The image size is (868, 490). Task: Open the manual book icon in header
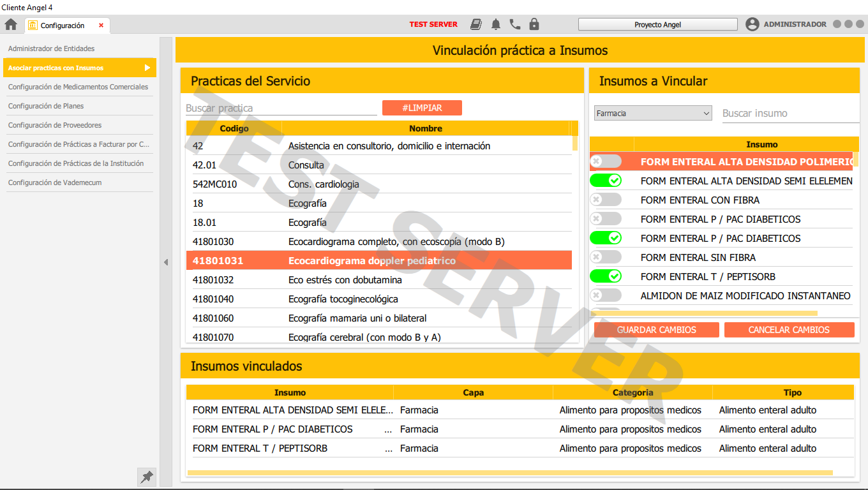point(476,25)
